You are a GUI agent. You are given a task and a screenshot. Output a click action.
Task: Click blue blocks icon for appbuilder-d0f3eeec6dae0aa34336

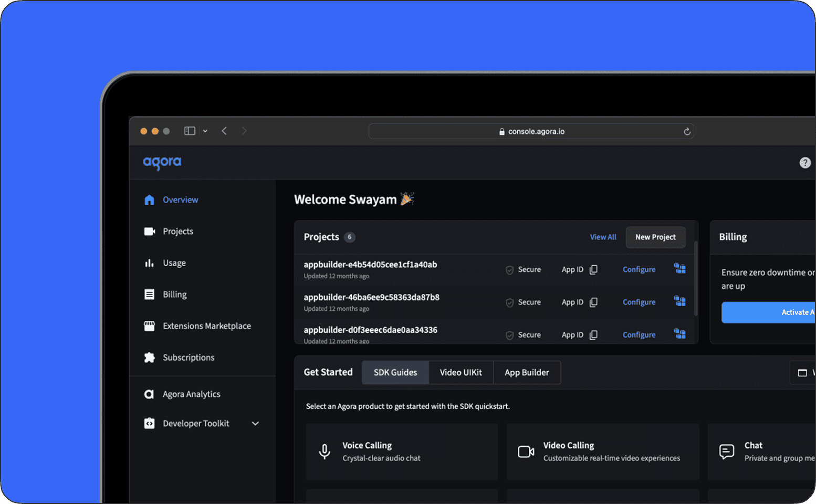(x=679, y=334)
